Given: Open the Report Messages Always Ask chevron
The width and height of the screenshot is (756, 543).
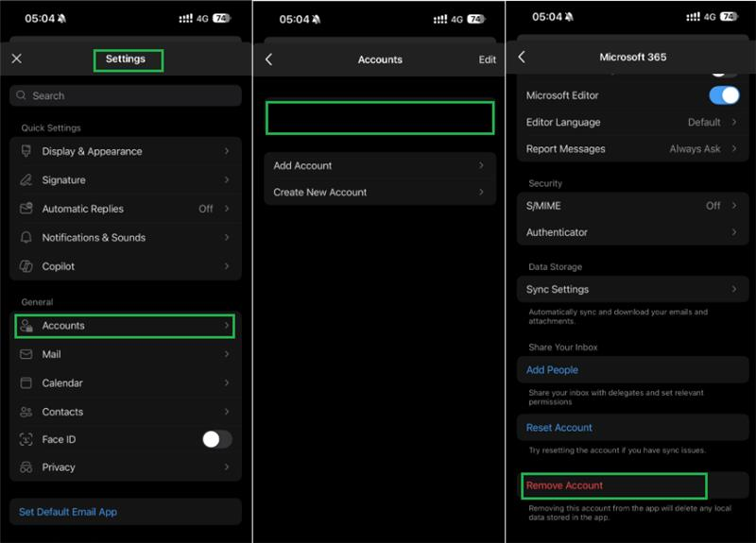Looking at the screenshot, I should point(734,148).
